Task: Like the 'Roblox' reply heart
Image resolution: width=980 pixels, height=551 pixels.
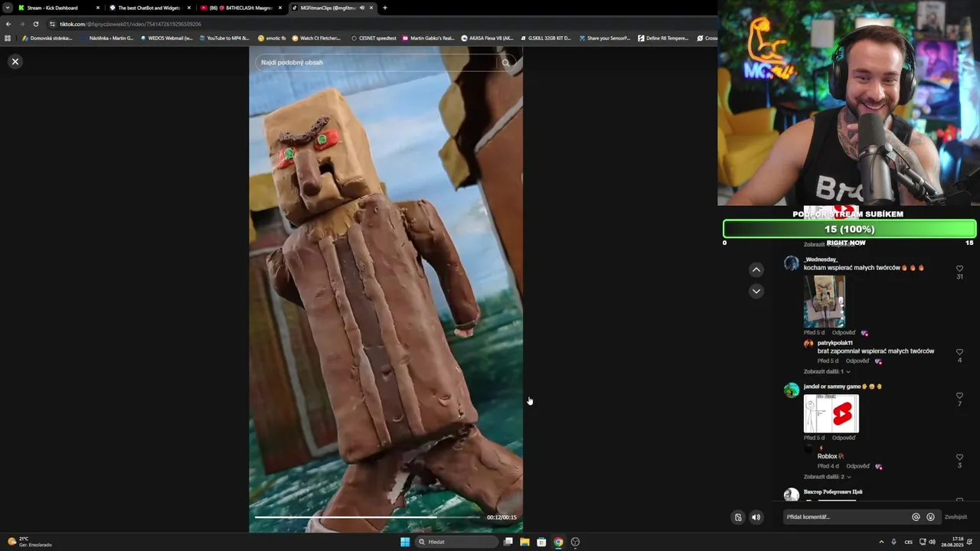Action: (x=959, y=457)
